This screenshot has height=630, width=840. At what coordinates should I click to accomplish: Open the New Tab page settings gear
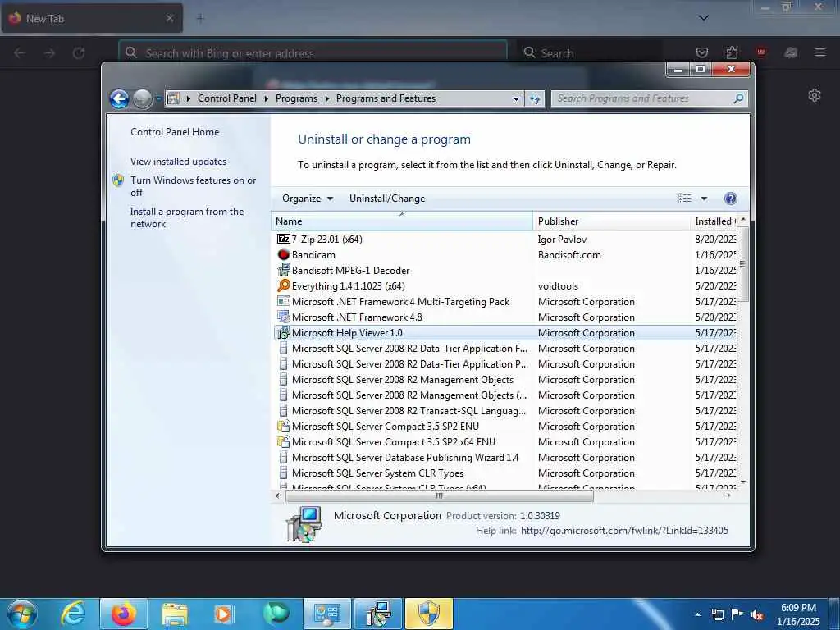pyautogui.click(x=815, y=95)
